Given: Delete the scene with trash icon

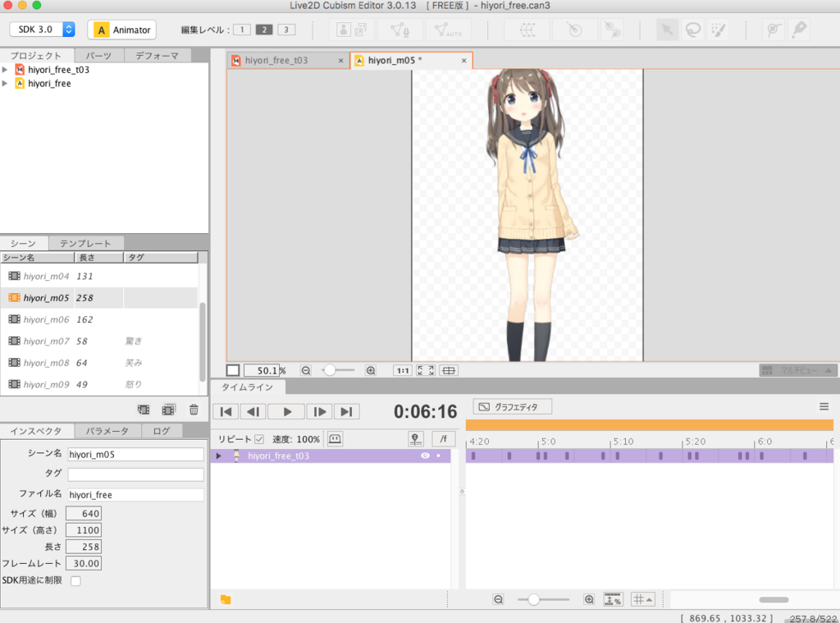Looking at the screenshot, I should [194, 410].
